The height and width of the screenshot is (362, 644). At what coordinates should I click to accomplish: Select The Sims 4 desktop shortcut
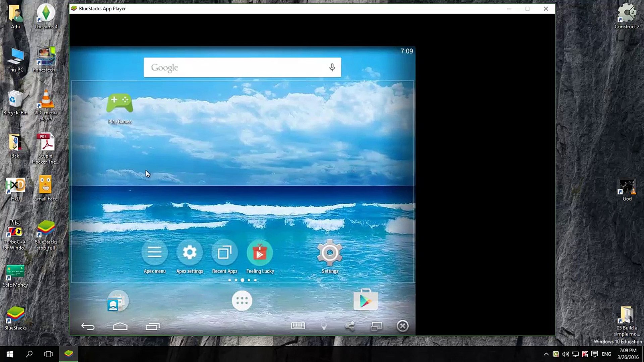click(x=46, y=16)
